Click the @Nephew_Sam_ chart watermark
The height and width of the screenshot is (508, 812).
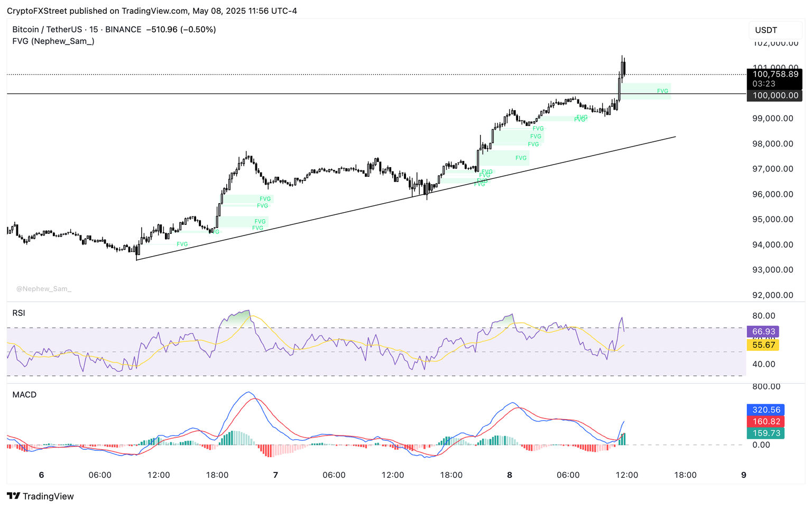tap(44, 288)
